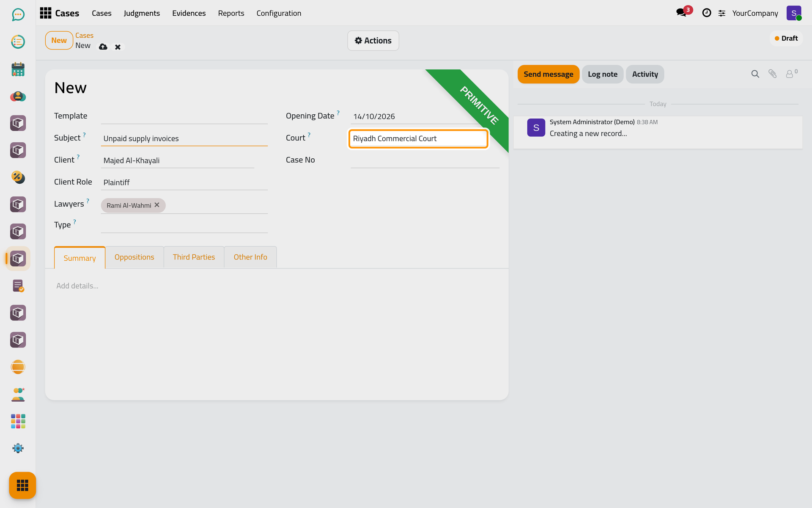Open the clock activities icon

click(x=706, y=13)
